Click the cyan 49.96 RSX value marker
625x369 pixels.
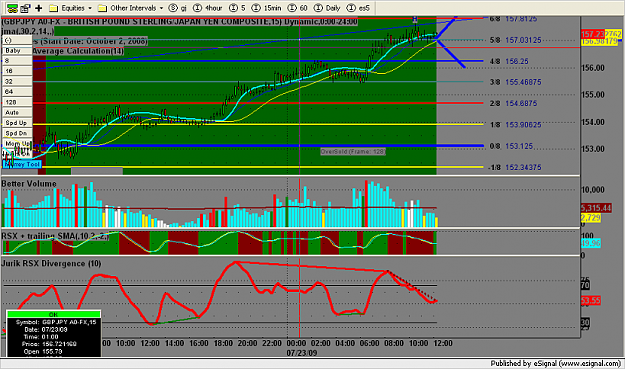[591, 243]
